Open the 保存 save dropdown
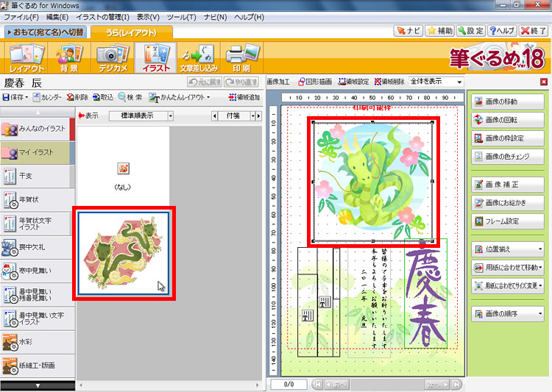Screen dimensions: 552x392 click(15, 97)
